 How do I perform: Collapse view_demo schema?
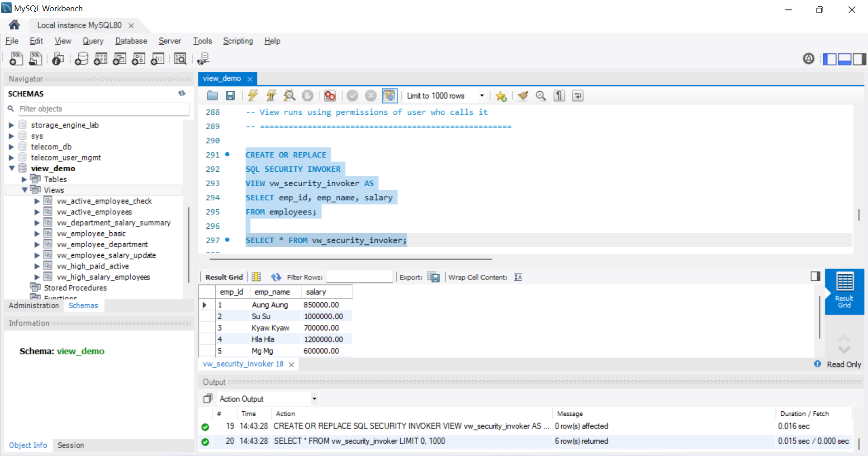click(12, 168)
